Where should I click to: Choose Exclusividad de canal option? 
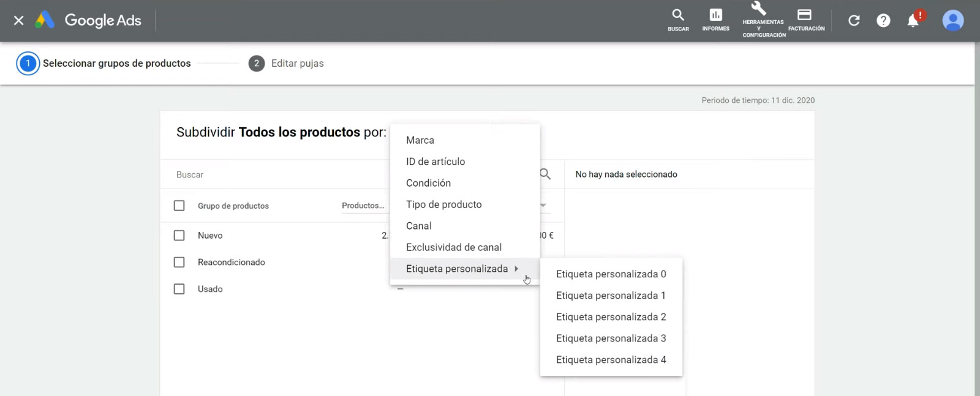click(465, 247)
